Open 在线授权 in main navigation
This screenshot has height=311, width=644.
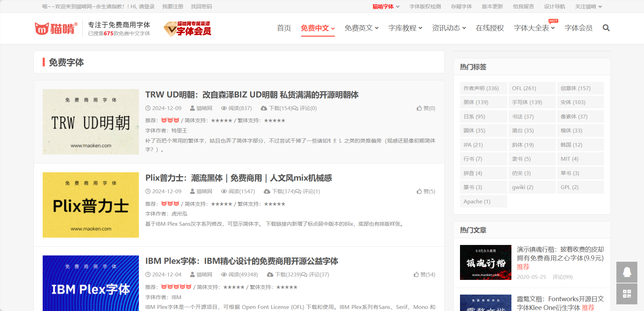[x=490, y=28]
